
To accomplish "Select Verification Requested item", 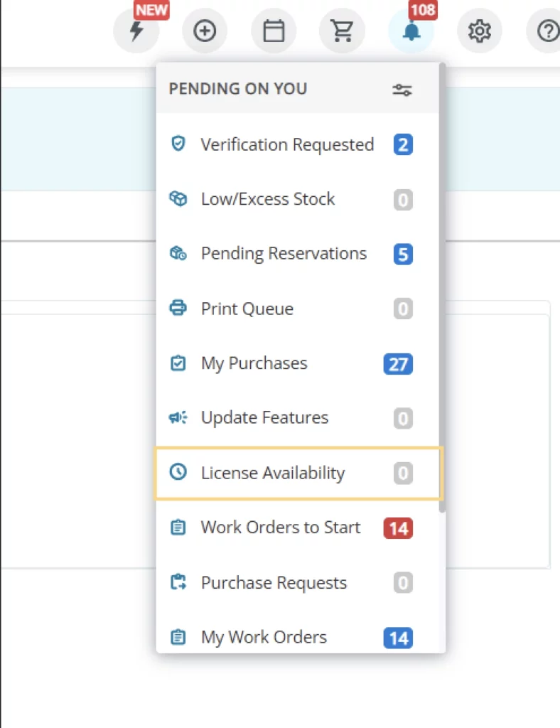I will pos(286,145).
